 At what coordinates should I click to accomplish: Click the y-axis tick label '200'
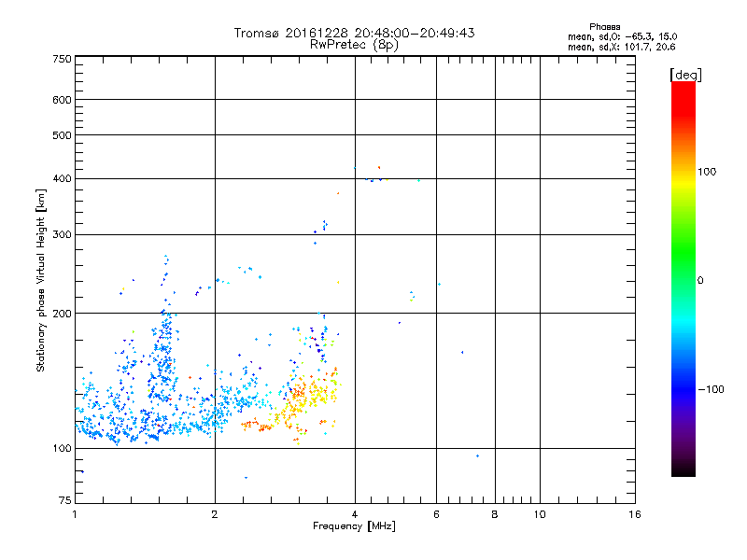[x=62, y=314]
